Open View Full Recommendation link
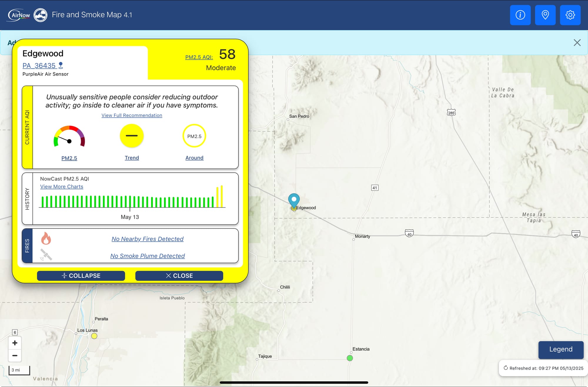The image size is (588, 387). [x=132, y=115]
